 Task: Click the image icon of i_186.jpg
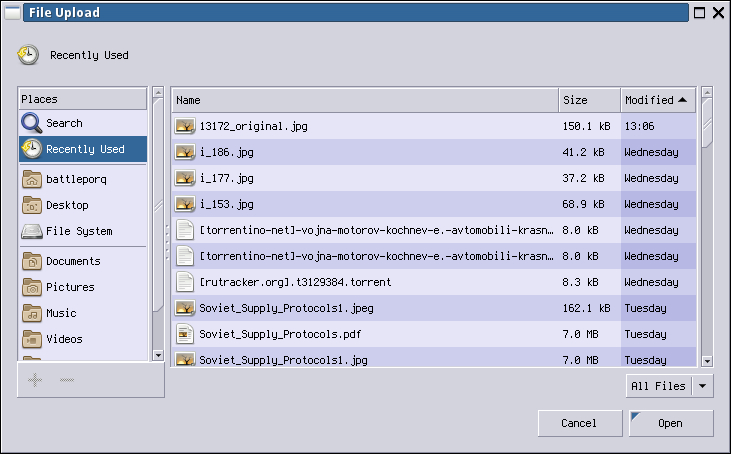pos(185,152)
